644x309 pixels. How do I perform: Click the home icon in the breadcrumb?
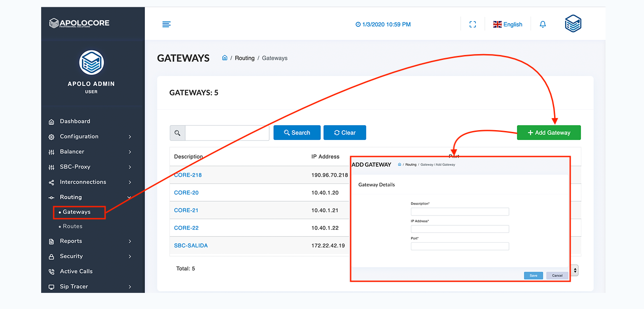click(x=225, y=58)
